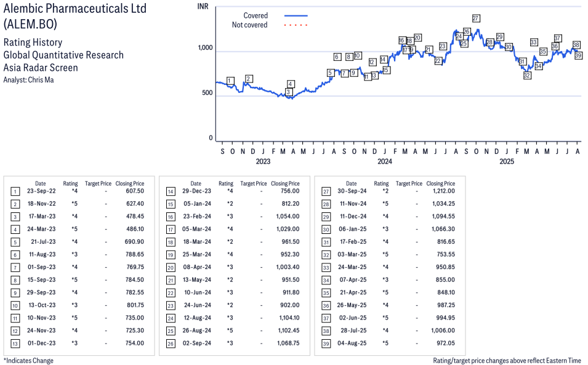Image resolution: width=588 pixels, height=365 pixels.
Task: Select the '12-Aug-24' date cell
Action: [x=198, y=318]
